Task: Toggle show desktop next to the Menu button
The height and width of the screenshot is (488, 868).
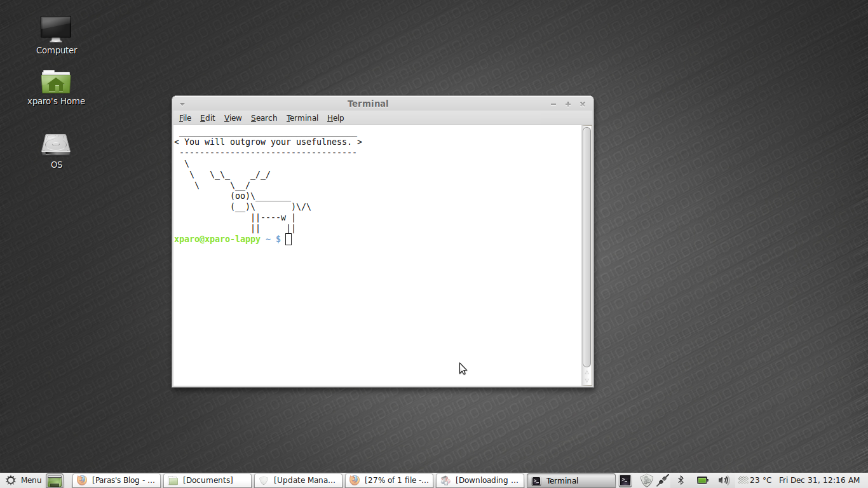Action: (x=54, y=480)
